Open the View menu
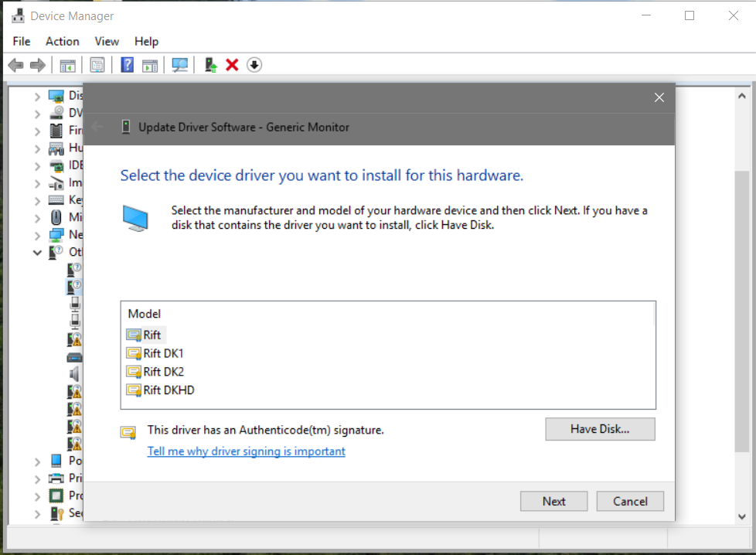Image resolution: width=756 pixels, height=555 pixels. click(x=107, y=42)
